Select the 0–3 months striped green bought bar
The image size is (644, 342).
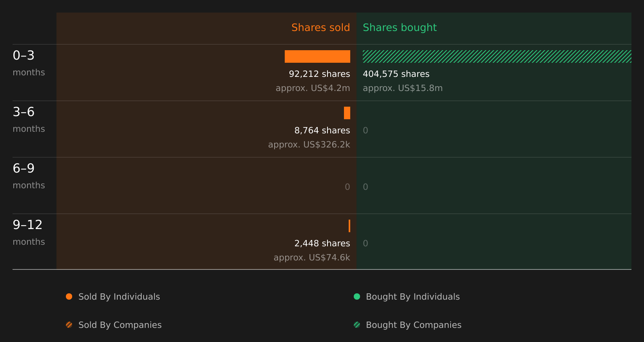(x=497, y=56)
